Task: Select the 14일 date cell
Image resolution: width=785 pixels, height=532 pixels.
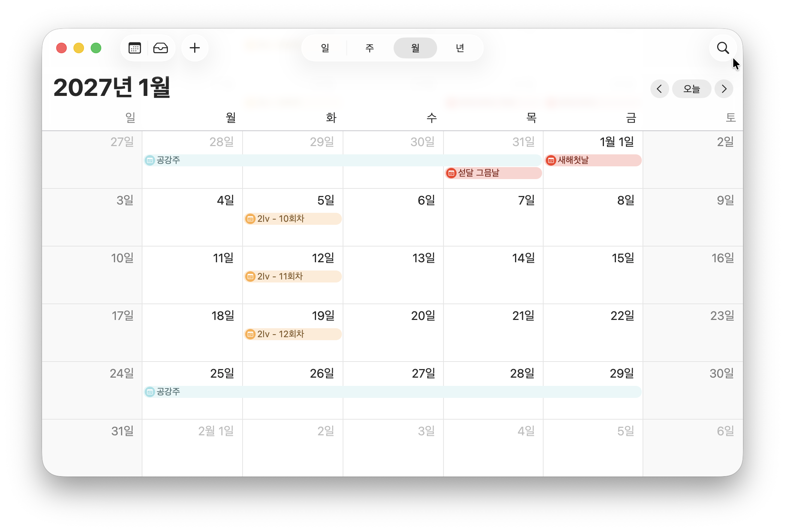Action: (493, 275)
